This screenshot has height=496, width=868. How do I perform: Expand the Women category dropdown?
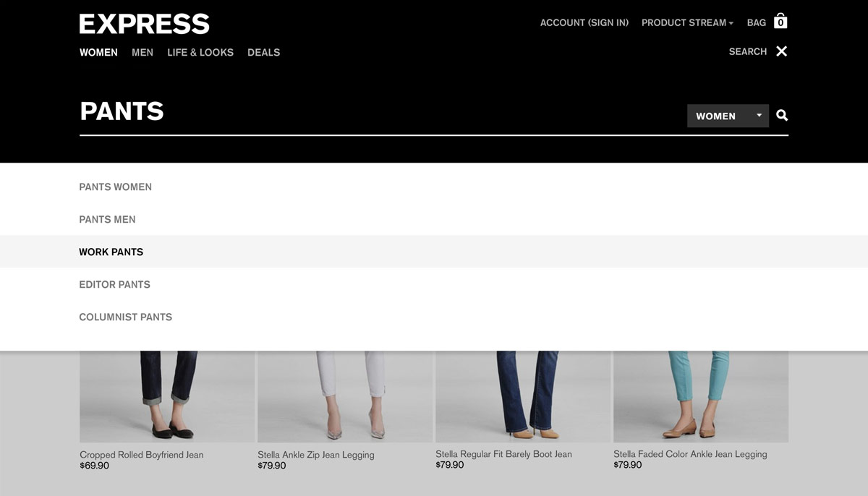tap(728, 116)
